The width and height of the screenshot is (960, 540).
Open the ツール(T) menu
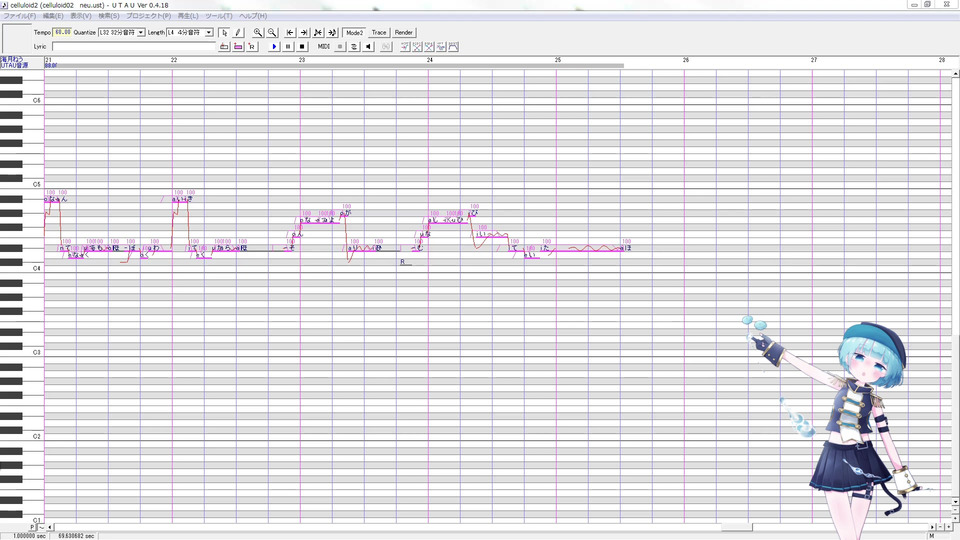219,16
